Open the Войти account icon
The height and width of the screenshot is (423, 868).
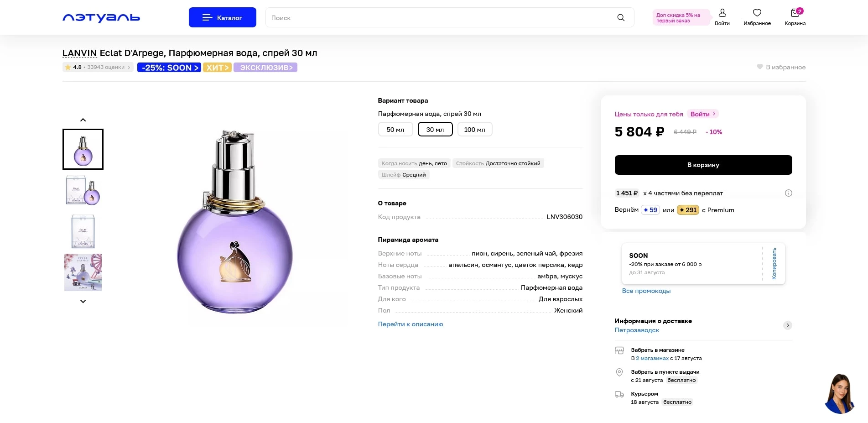[722, 14]
